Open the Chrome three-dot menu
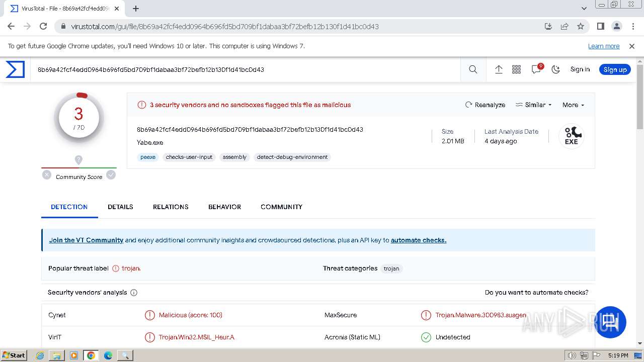This screenshot has height=362, width=644. coord(632,26)
